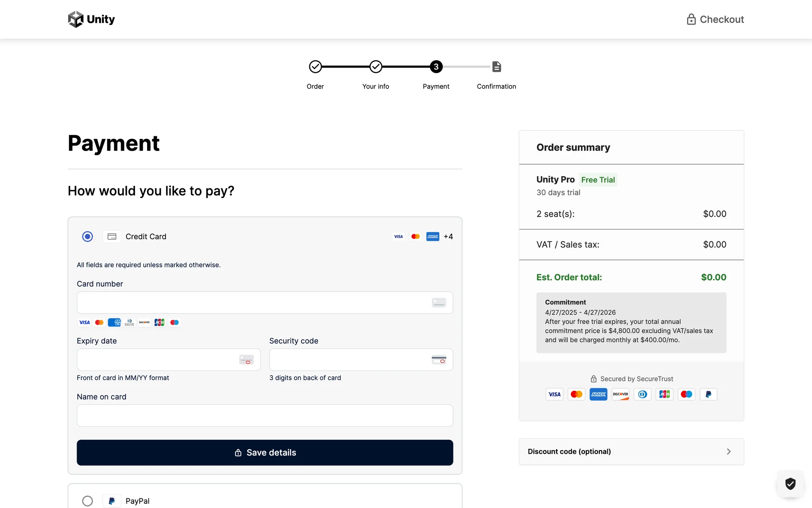This screenshot has width=812, height=508.
Task: Select the Credit Card radio button
Action: click(88, 237)
